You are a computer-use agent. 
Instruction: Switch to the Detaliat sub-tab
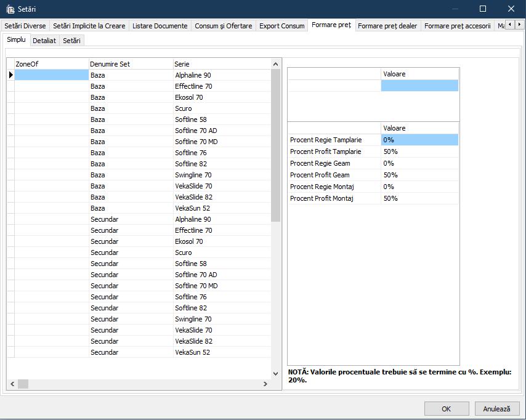(44, 40)
